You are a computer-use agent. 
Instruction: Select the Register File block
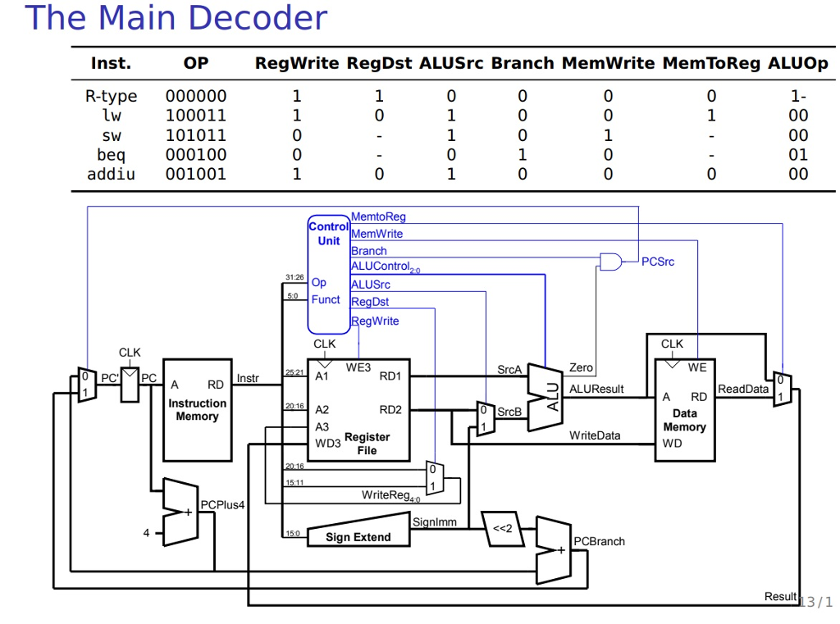point(357,410)
